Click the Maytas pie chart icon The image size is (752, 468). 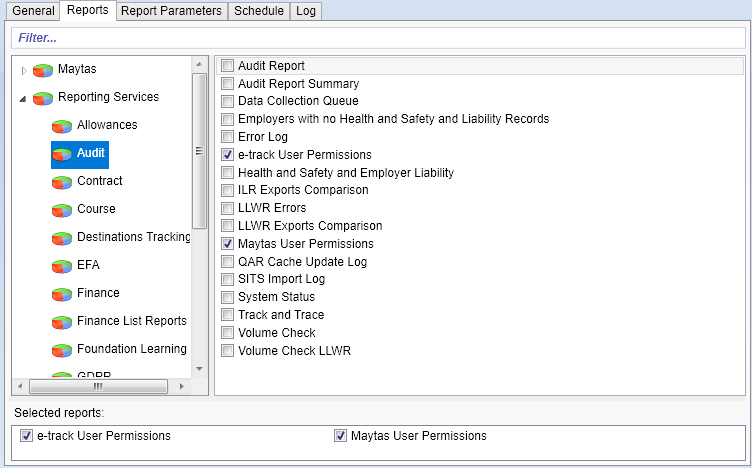click(43, 70)
